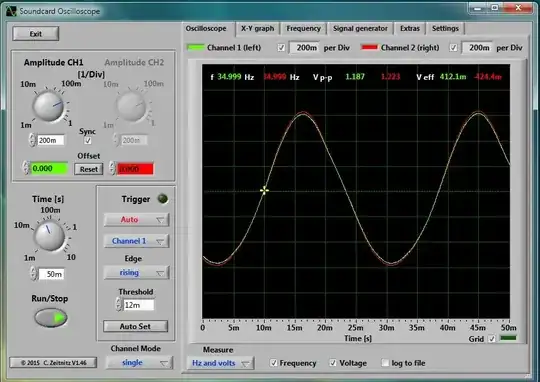The height and width of the screenshot is (382, 540).
Task: Click the Time value stepper arrows
Action: tap(33, 274)
